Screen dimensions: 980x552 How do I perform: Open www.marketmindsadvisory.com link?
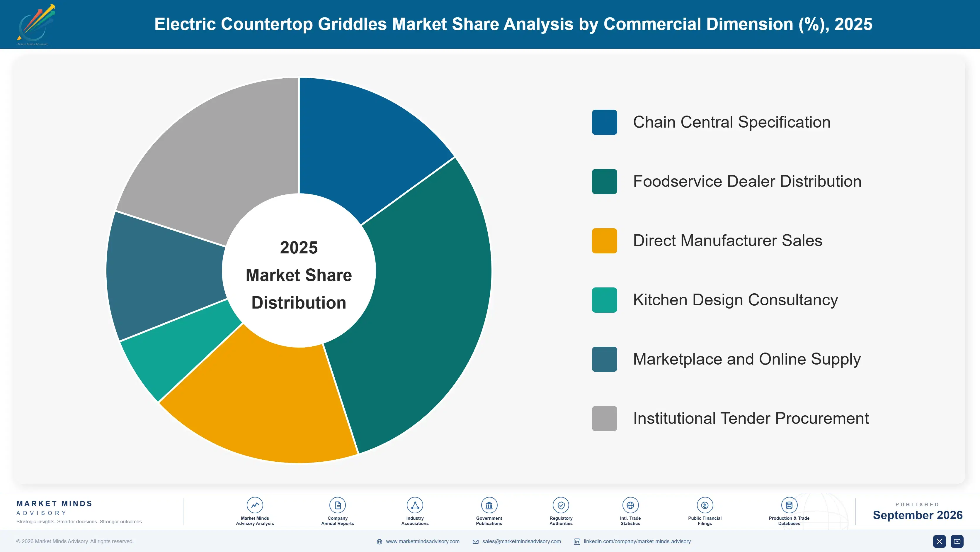(x=423, y=541)
